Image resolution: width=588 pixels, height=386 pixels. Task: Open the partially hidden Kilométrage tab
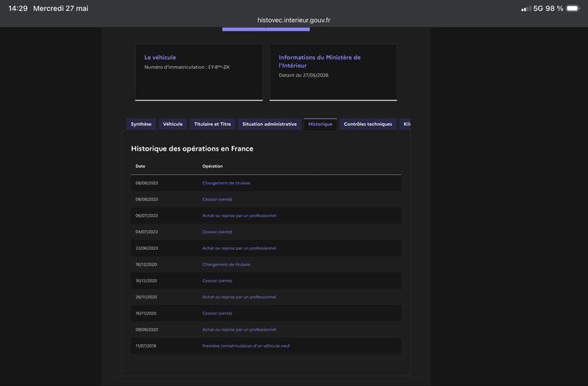coord(405,124)
